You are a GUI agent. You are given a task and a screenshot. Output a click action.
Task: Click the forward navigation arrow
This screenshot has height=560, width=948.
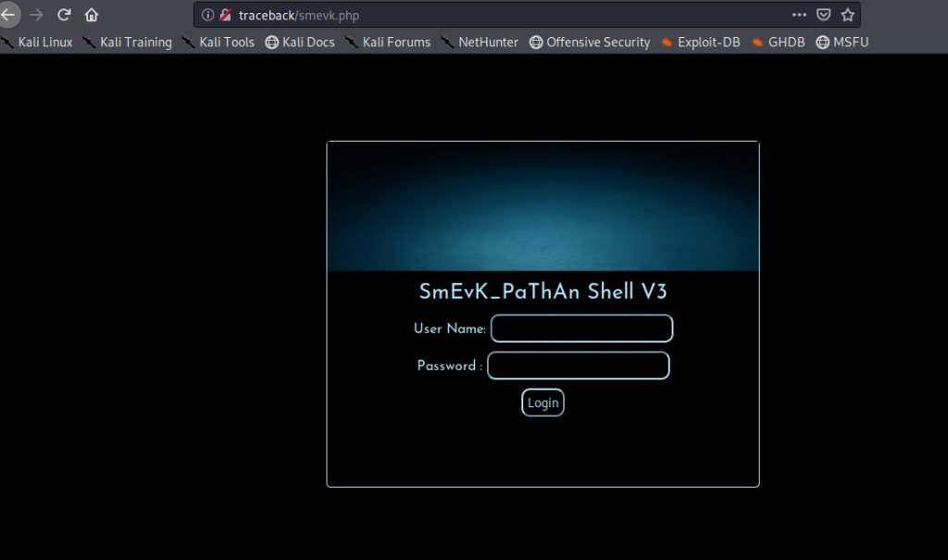coord(36,15)
